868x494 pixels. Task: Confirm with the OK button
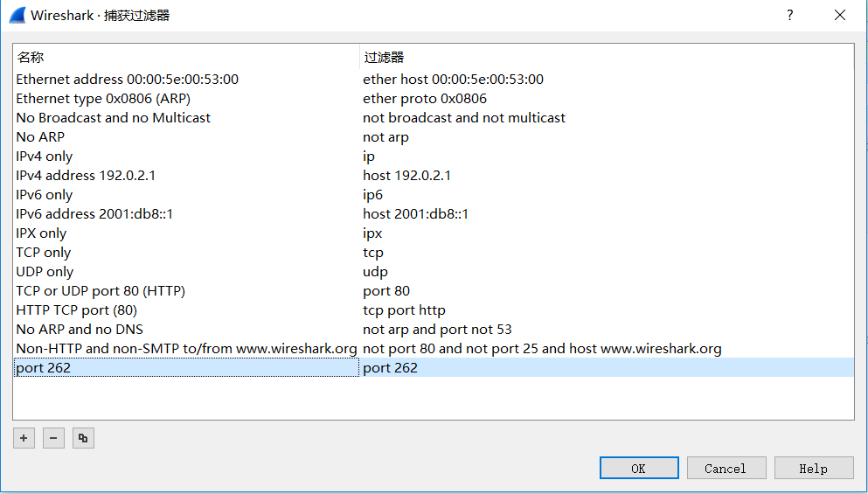click(x=639, y=469)
